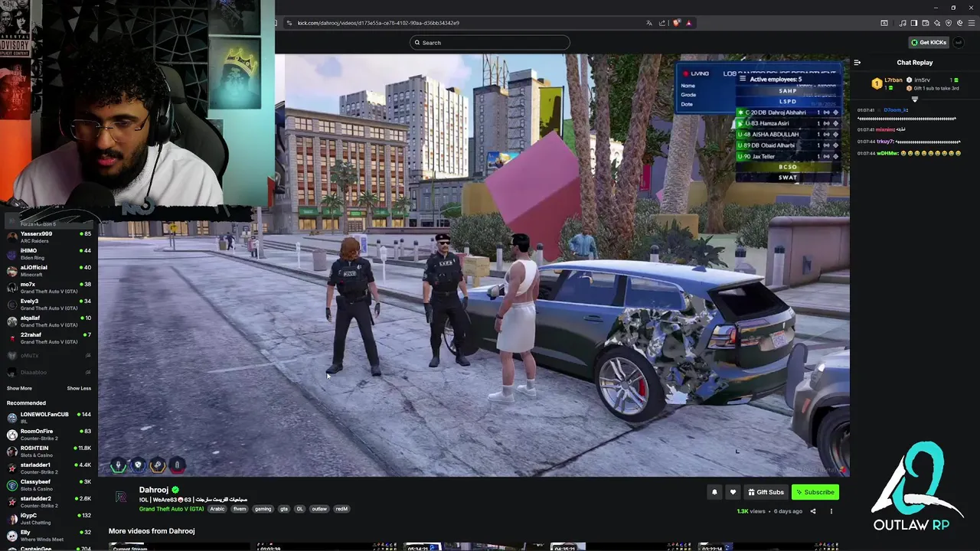Open the Leo AI sparkle icon
The image size is (980, 551).
click(x=937, y=23)
